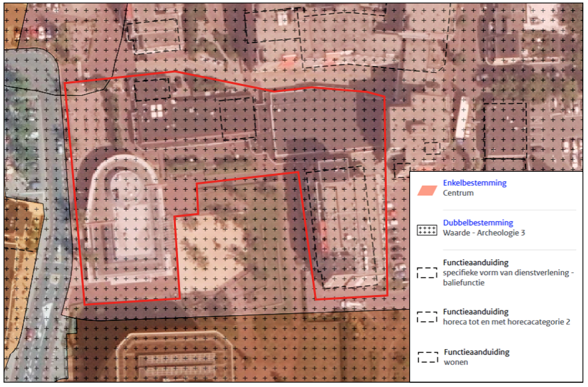Select 'horeca tot en met horecacategorie 2' text
588x387 pixels.
point(506,322)
